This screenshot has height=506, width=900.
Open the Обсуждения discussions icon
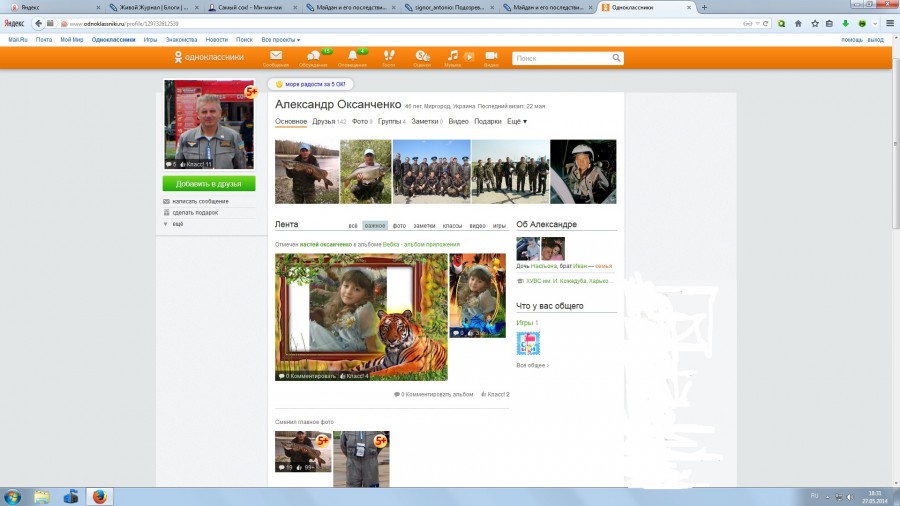313,56
